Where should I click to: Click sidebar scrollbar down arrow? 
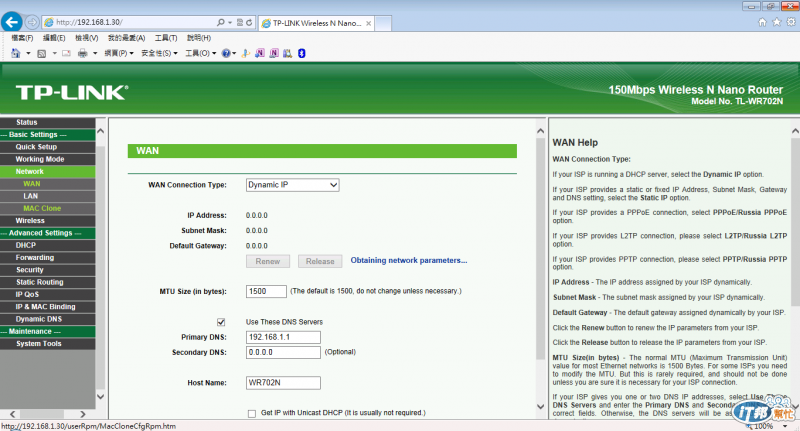tap(101, 396)
